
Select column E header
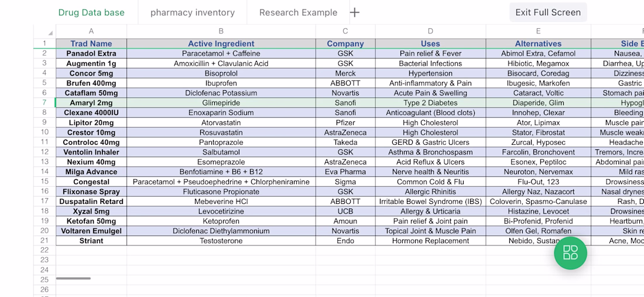coord(538,31)
